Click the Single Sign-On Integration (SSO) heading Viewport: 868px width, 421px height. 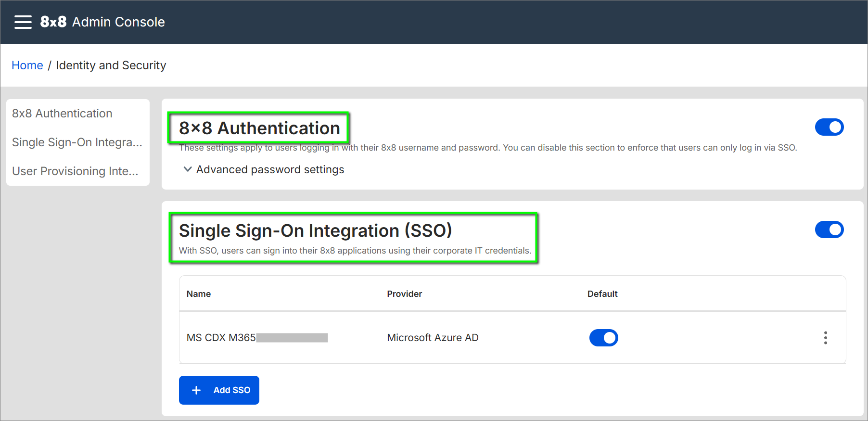point(315,231)
